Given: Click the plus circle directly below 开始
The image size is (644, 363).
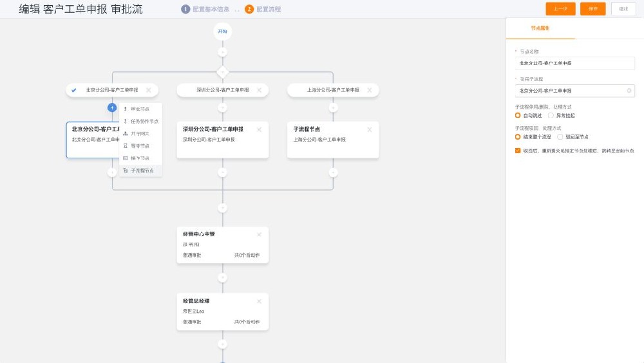Looking at the screenshot, I should pos(223,52).
